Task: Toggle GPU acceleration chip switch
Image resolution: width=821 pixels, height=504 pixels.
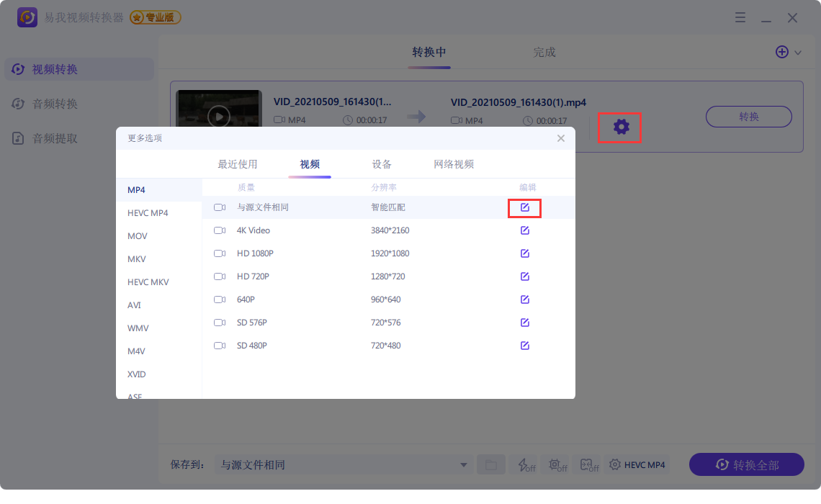Action: tap(555, 465)
